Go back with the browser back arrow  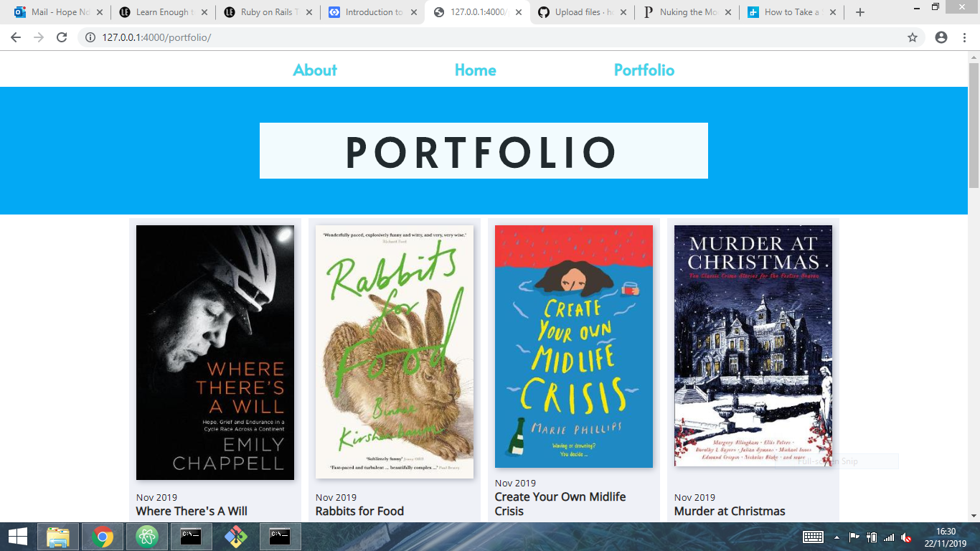coord(16,37)
